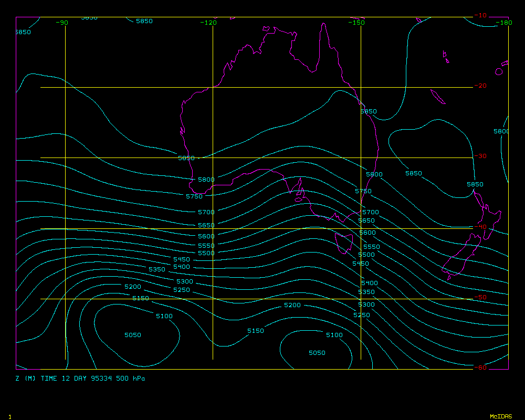Click the -60 latitude label
Image resolution: width=525 pixels, height=420 pixels.
[x=480, y=367]
